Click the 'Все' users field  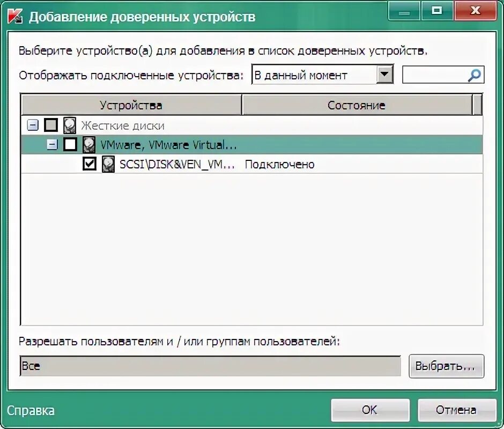[210, 366]
